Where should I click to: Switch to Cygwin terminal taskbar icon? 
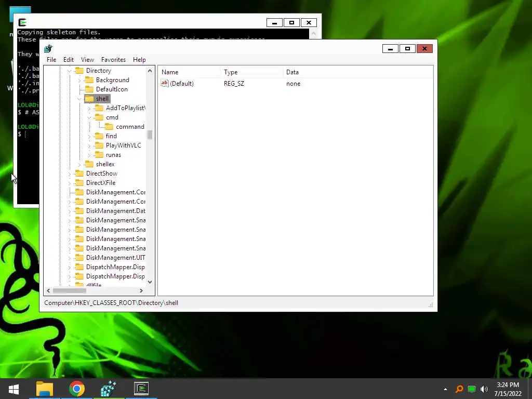tap(141, 389)
